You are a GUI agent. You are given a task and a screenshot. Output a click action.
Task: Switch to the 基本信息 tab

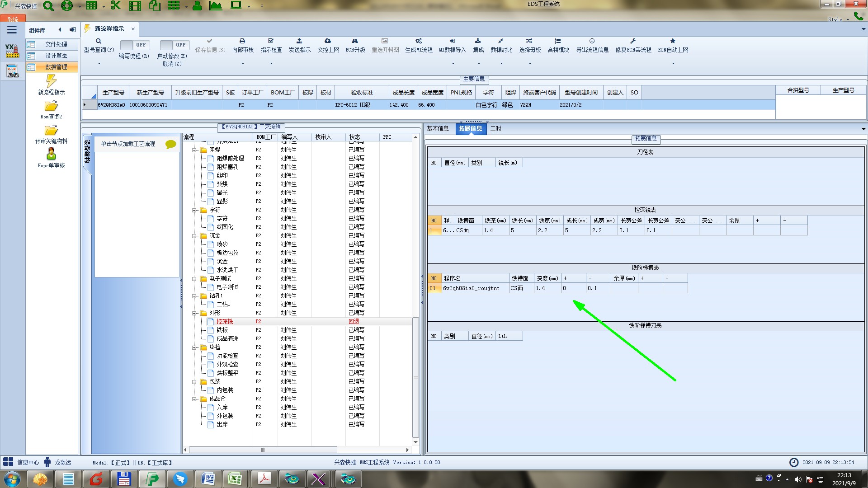tap(438, 129)
